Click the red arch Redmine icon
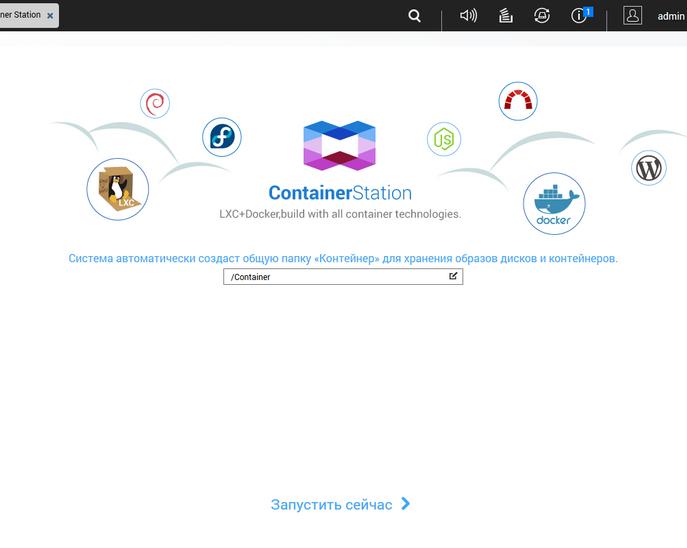687x548 pixels. (518, 101)
